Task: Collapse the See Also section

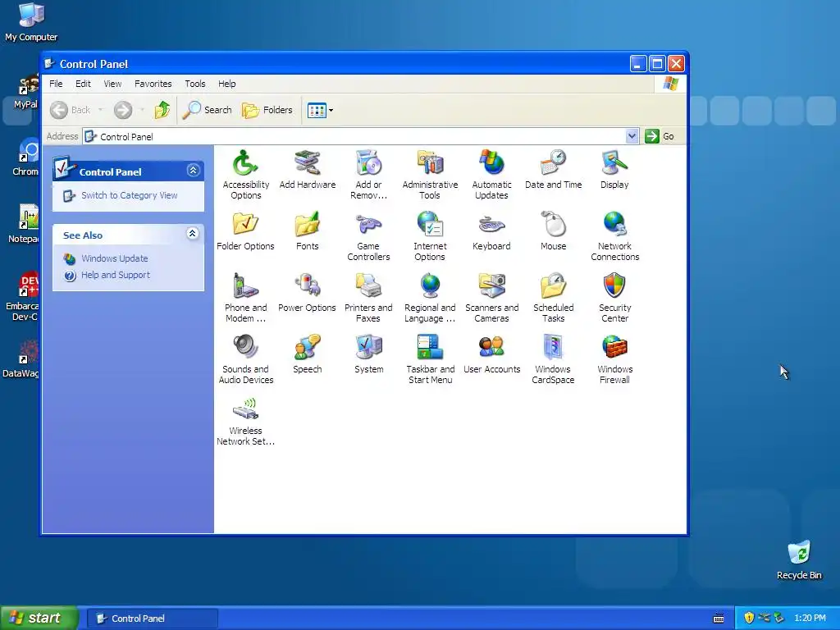Action: [x=193, y=233]
